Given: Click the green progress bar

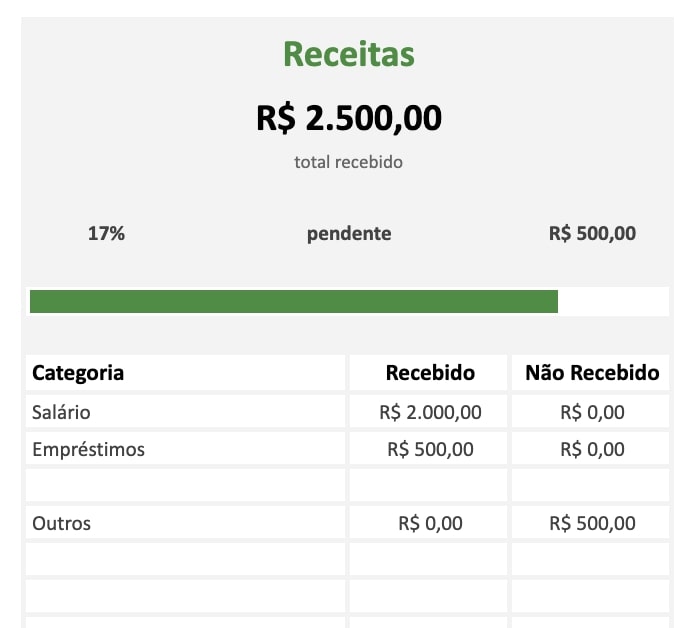Looking at the screenshot, I should click(x=294, y=301).
